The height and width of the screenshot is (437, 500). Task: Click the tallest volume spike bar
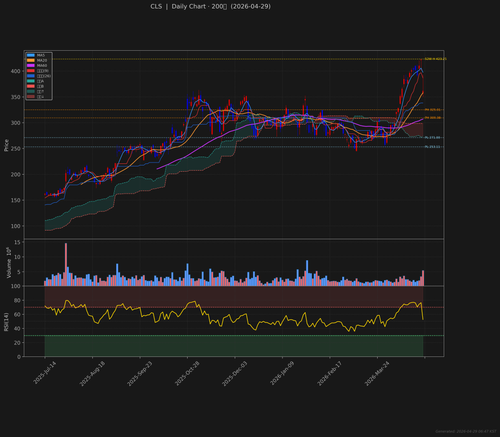tap(66, 264)
